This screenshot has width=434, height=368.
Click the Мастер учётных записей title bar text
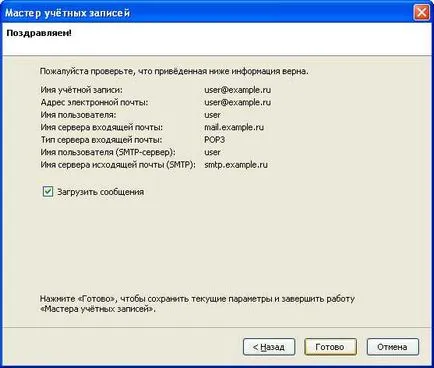coord(67,13)
